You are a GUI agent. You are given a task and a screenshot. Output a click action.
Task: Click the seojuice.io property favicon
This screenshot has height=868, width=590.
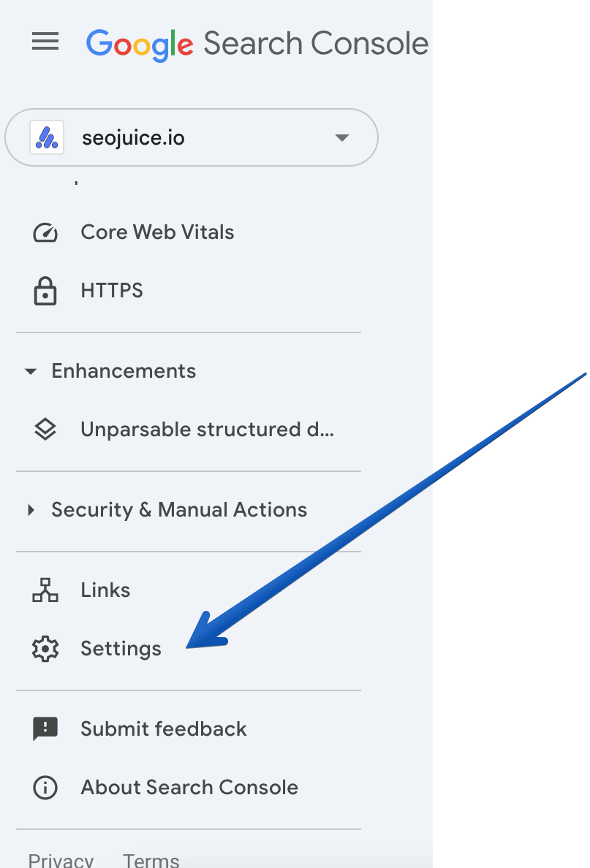45,137
